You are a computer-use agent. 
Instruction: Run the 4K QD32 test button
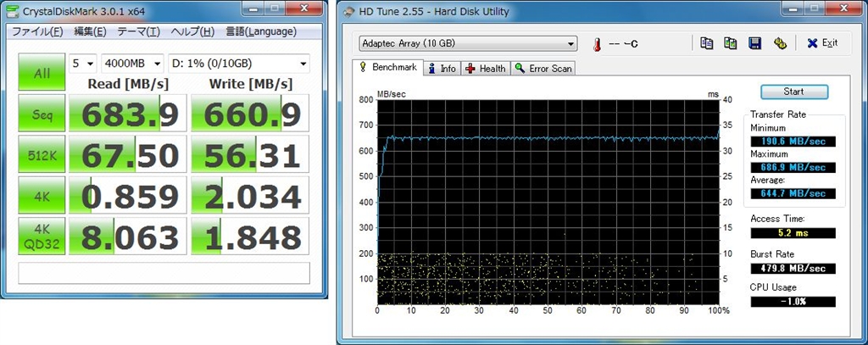(42, 239)
